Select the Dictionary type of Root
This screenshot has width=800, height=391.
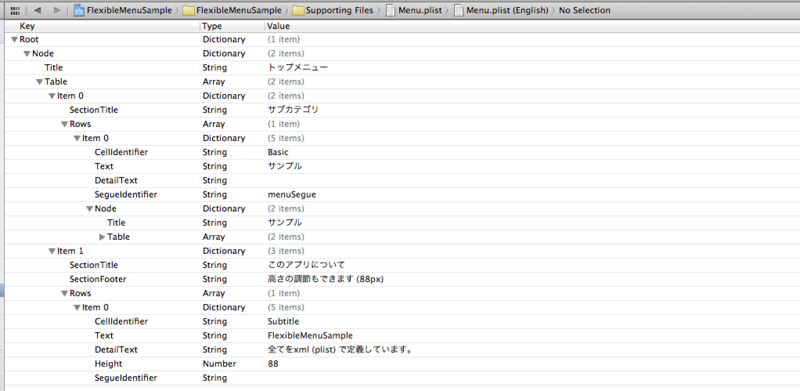click(x=224, y=39)
